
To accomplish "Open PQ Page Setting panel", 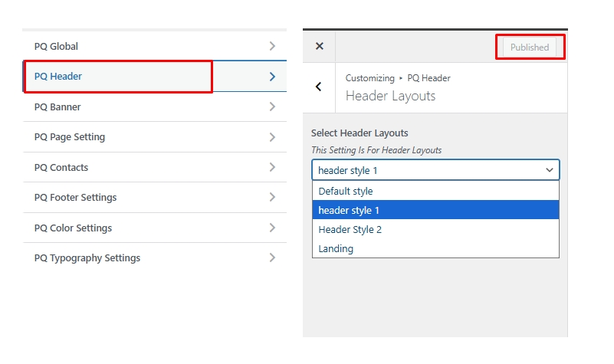I will tap(70, 137).
